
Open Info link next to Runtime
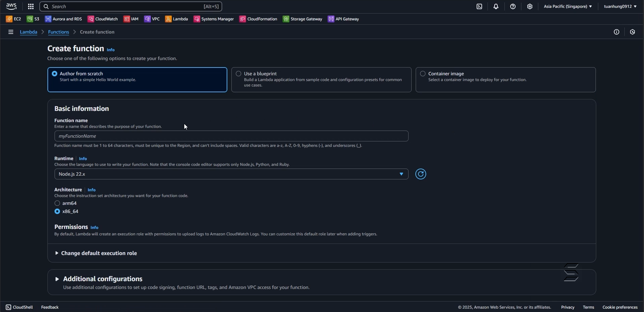(x=83, y=159)
